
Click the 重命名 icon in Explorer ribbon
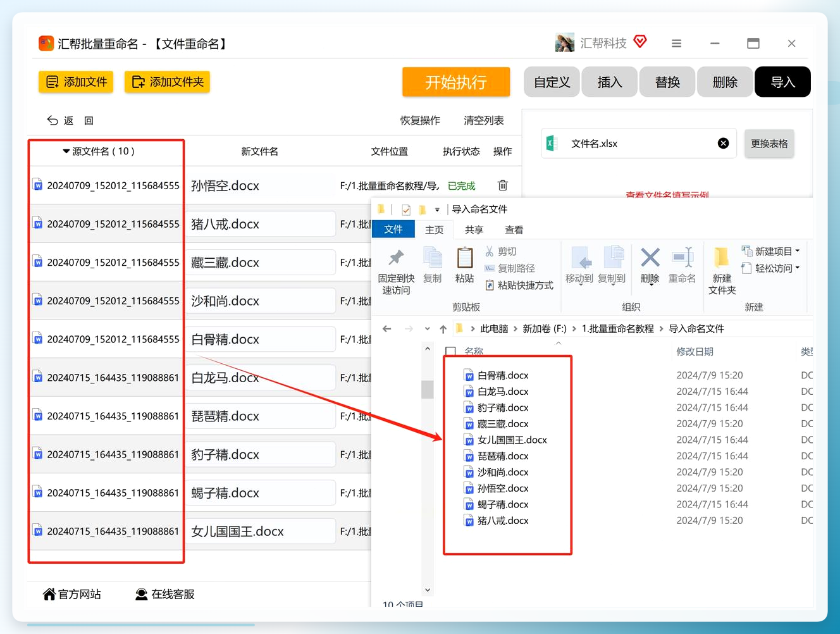coord(682,258)
